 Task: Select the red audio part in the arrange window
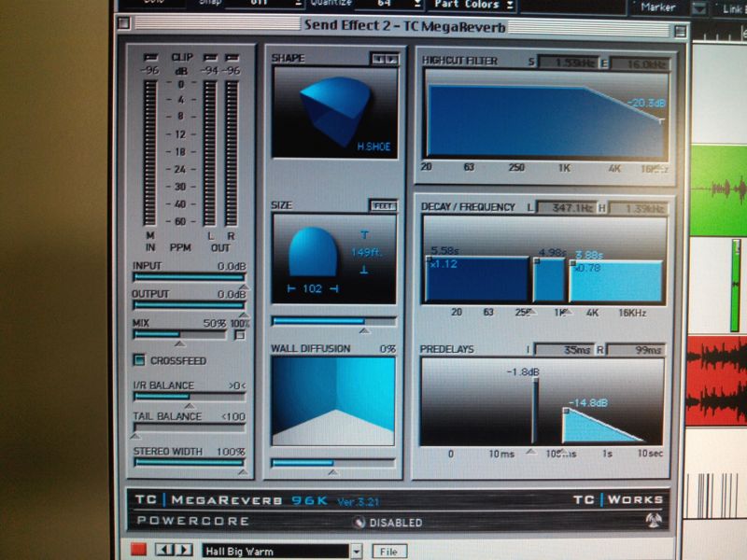click(716, 380)
